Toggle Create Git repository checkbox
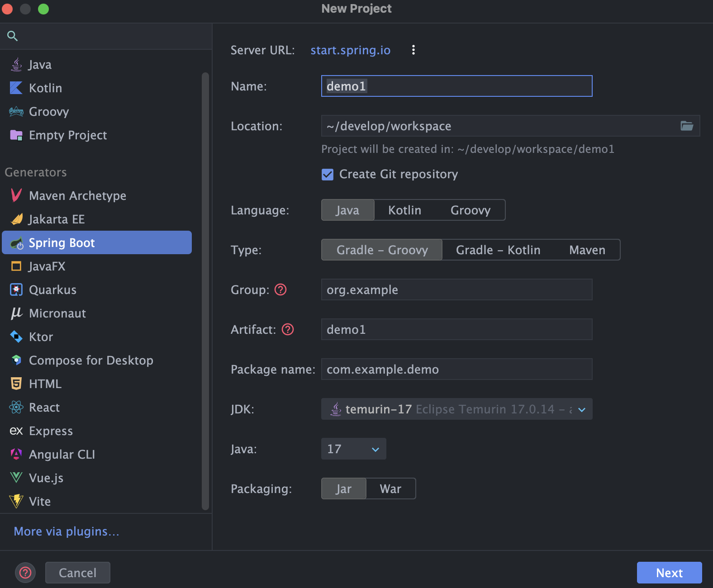This screenshot has height=588, width=713. [x=328, y=174]
